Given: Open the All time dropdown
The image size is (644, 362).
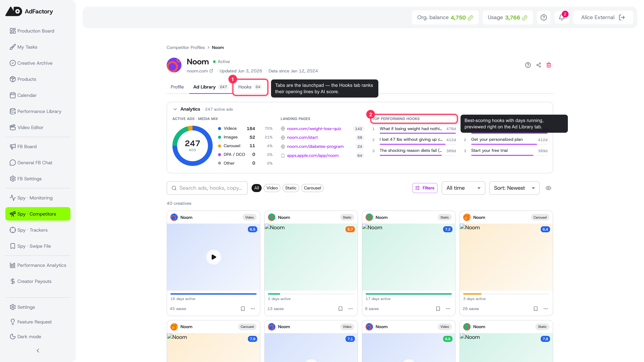Looking at the screenshot, I should pos(463,188).
